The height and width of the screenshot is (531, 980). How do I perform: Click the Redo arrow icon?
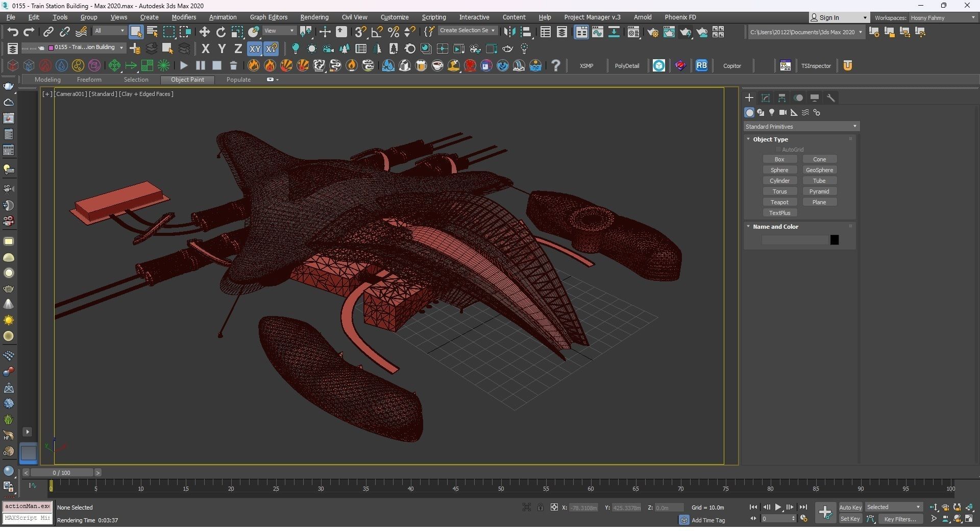(x=29, y=32)
